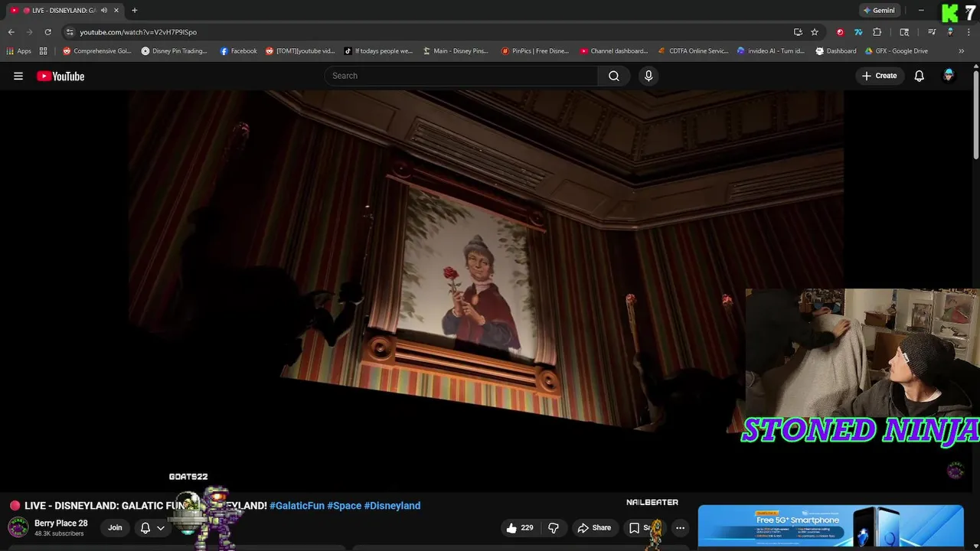This screenshot has width=980, height=551.
Task: Click the Create button
Action: 879,76
